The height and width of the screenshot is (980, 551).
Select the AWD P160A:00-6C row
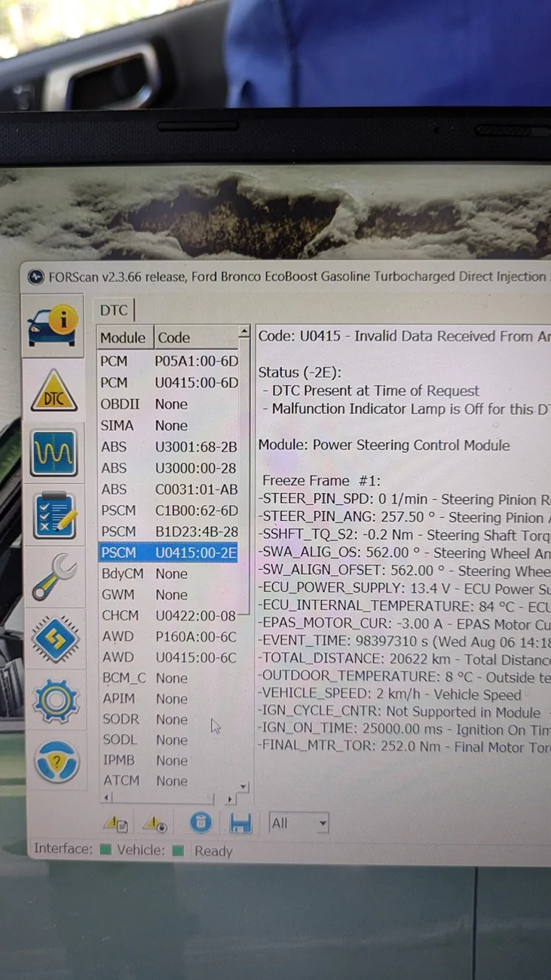(x=170, y=637)
